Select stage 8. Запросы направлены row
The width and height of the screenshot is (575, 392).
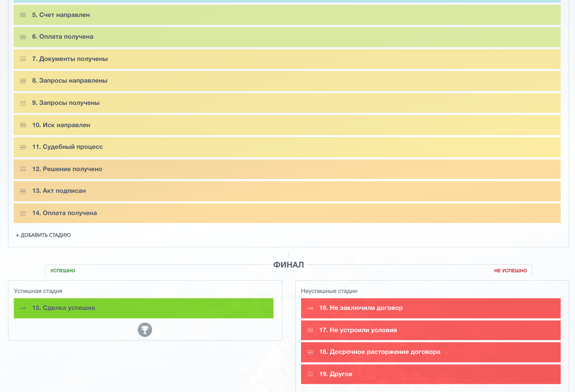(70, 81)
